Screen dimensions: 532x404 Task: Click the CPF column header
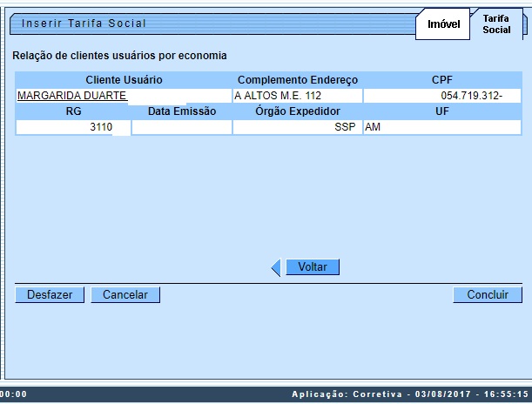(x=442, y=80)
